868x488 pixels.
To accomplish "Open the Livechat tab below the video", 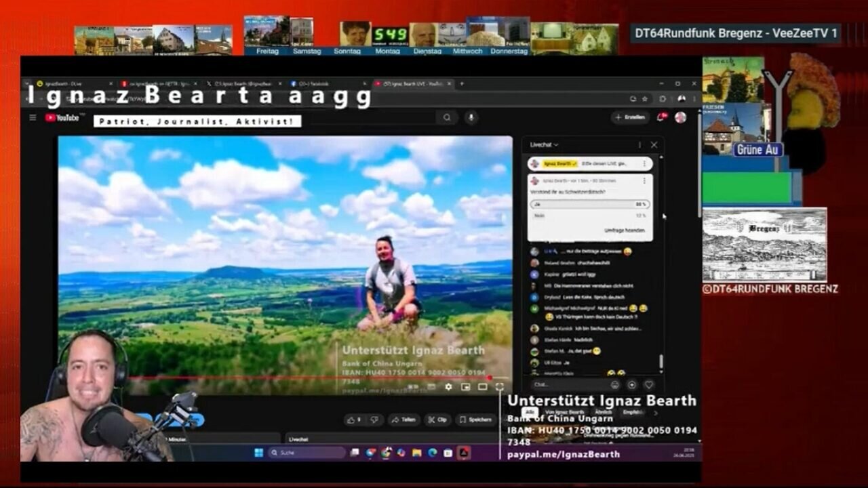I will click(298, 439).
